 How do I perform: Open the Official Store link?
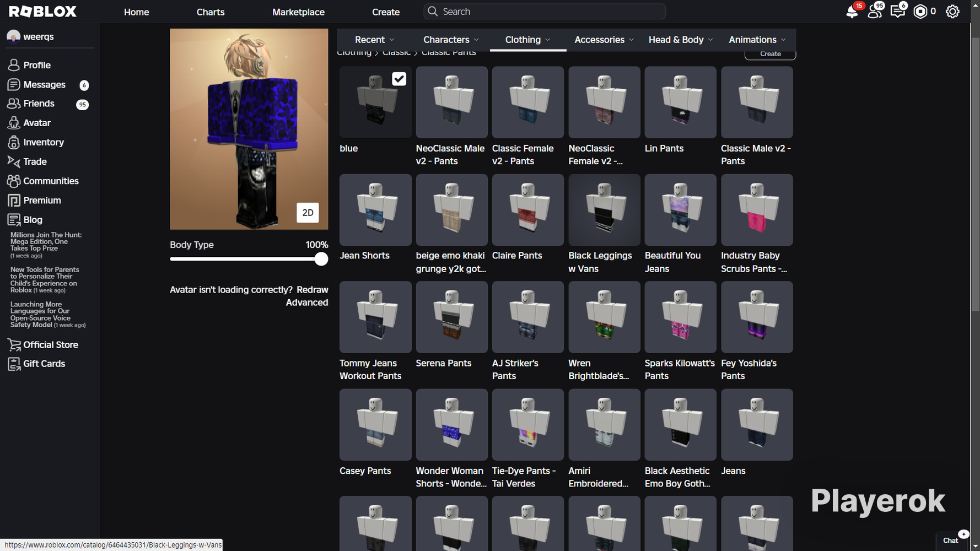coord(51,345)
